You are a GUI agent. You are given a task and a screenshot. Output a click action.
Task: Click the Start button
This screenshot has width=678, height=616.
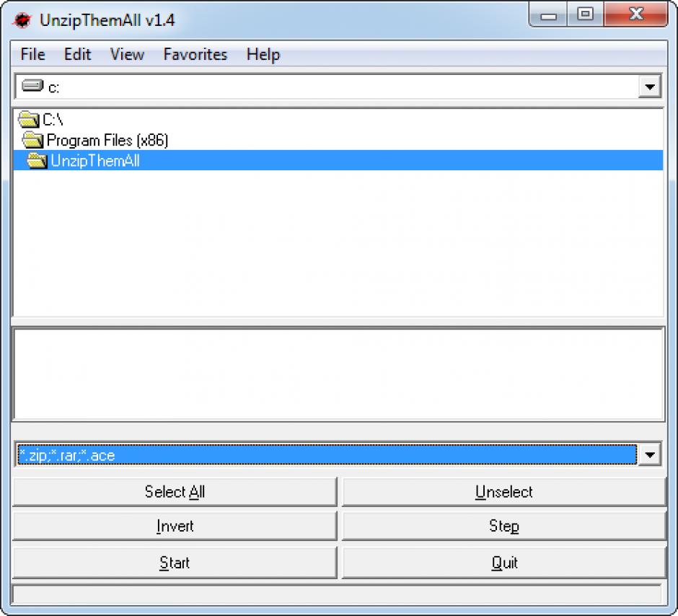pos(175,563)
